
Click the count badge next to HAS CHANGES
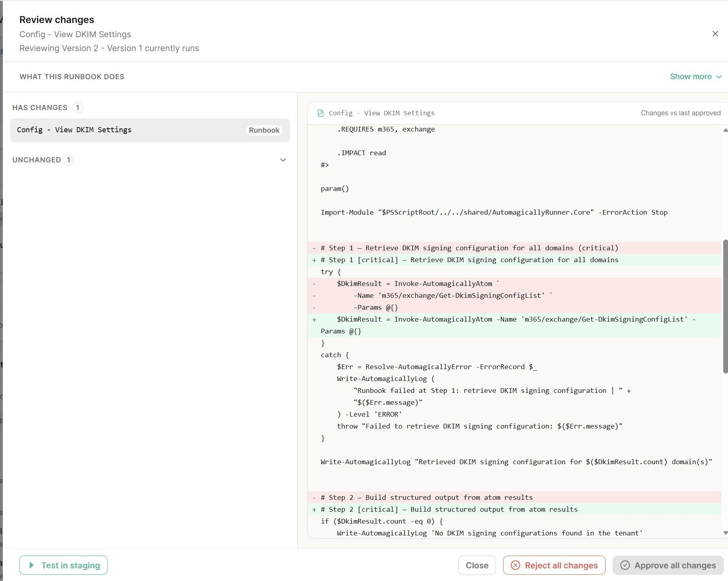(x=78, y=108)
